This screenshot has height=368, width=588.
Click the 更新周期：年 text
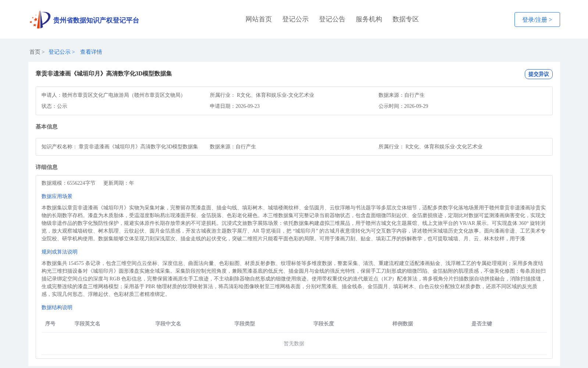(x=119, y=183)
